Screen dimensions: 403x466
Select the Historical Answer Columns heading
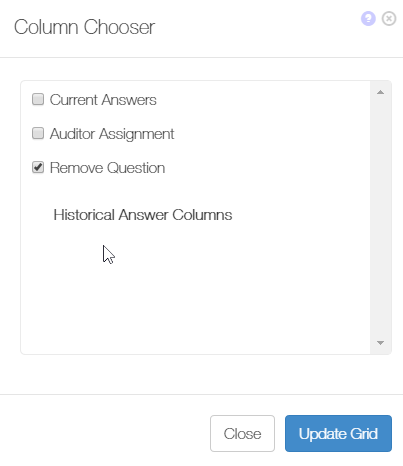pos(143,215)
